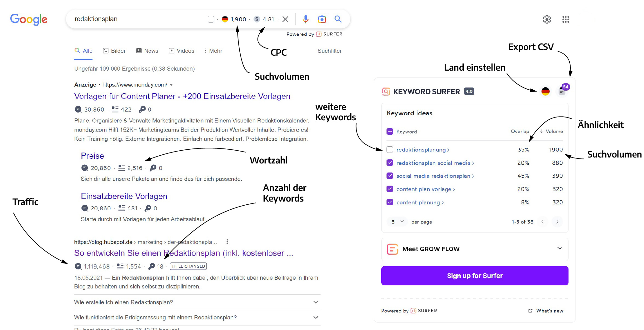The height and width of the screenshot is (330, 644).
Task: Click the Surfer logo under the search bar
Action: tap(330, 34)
